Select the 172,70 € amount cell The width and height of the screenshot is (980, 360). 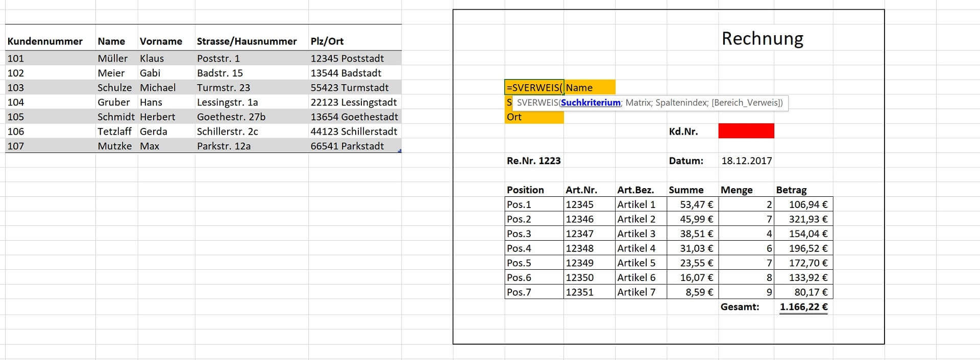(x=803, y=263)
